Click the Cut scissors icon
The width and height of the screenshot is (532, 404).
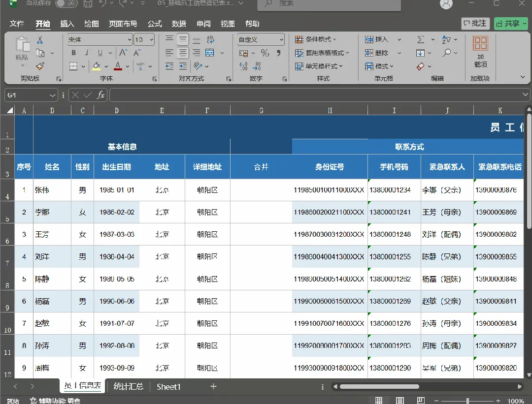[40, 40]
